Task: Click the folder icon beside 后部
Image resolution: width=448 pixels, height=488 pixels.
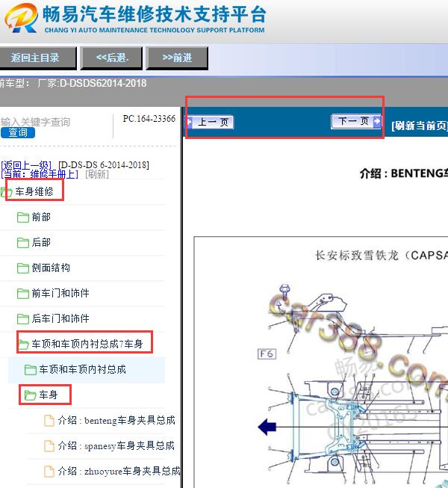Action: tap(23, 243)
